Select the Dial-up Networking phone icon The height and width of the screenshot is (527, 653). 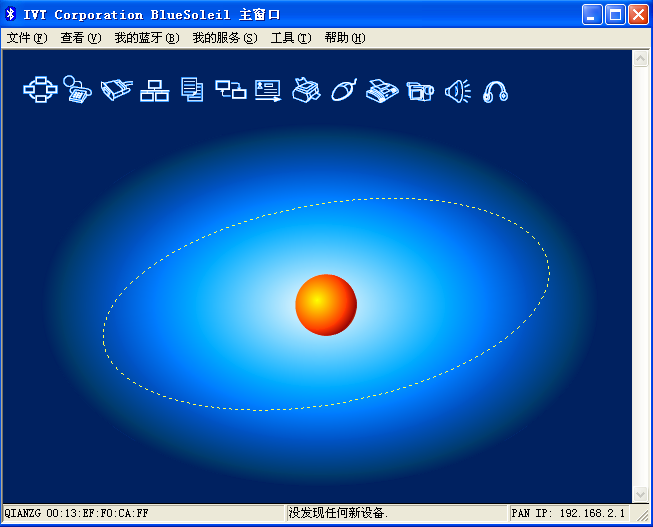(78, 90)
